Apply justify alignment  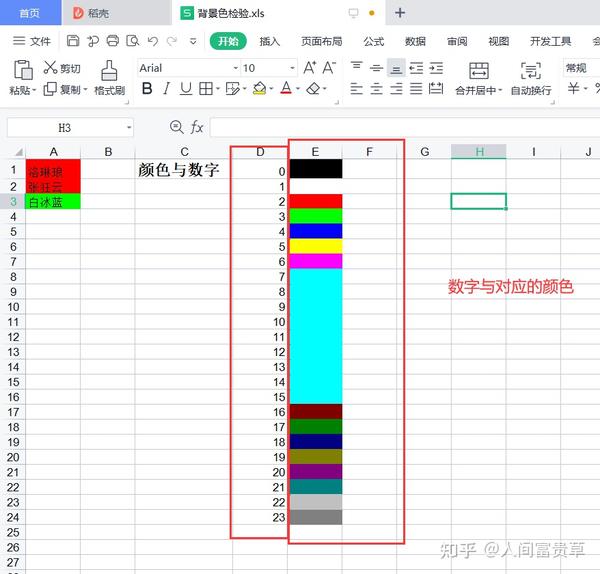pos(416,89)
